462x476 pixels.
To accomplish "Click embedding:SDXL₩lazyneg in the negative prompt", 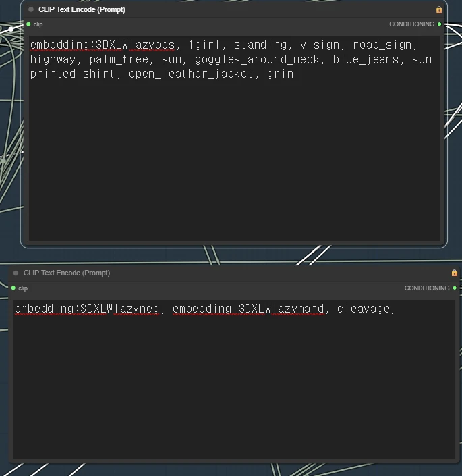I will pyautogui.click(x=87, y=309).
